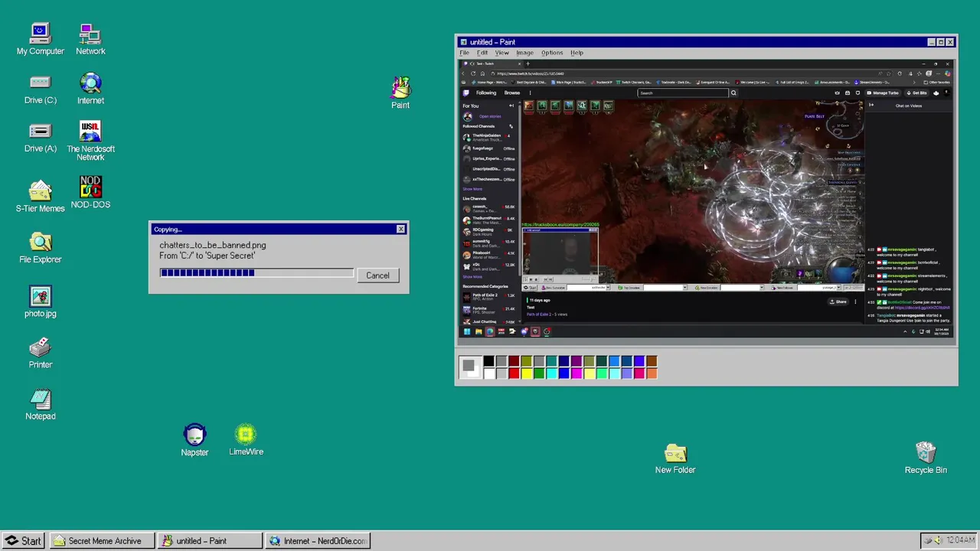
Task: Pick the black color swatch
Action: pyautogui.click(x=488, y=361)
